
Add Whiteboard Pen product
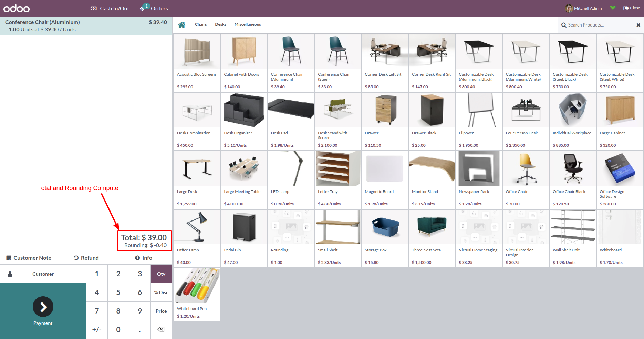tap(197, 295)
